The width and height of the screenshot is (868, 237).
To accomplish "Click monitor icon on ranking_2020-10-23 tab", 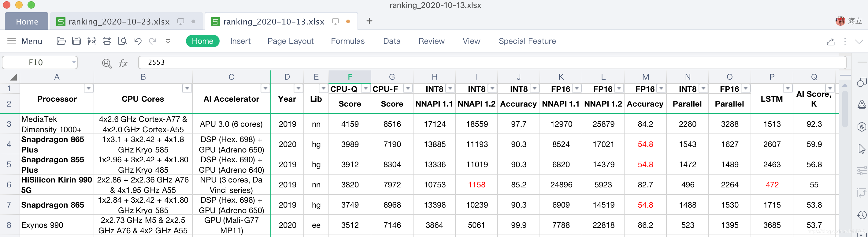I will pyautogui.click(x=181, y=21).
